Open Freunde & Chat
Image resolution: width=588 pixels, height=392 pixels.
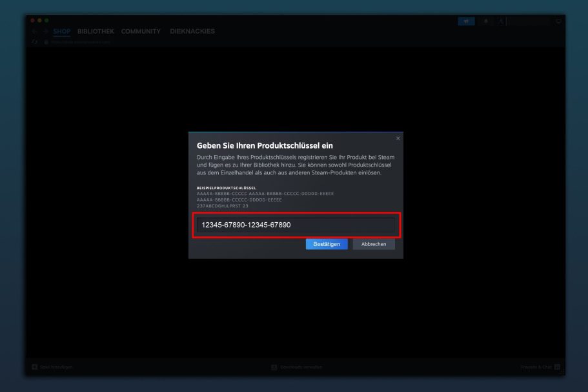pos(536,367)
